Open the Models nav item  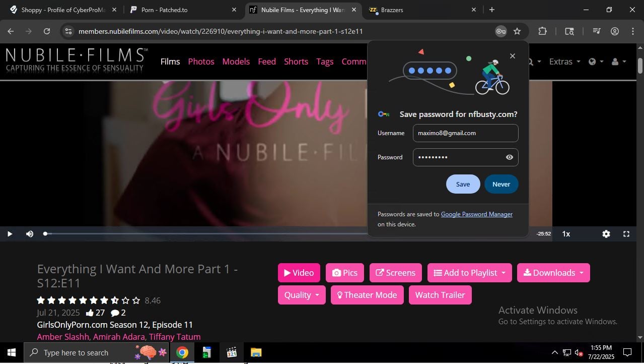tap(236, 62)
